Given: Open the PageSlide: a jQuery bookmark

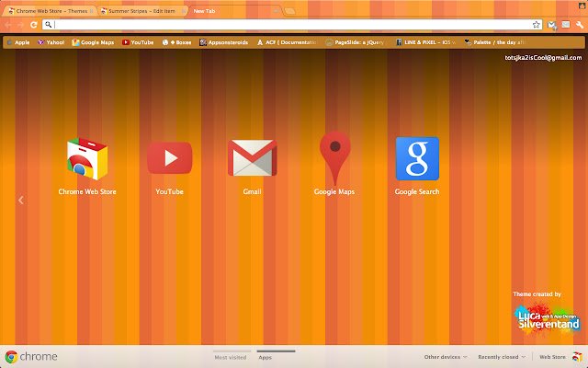Looking at the screenshot, I should 355,42.
